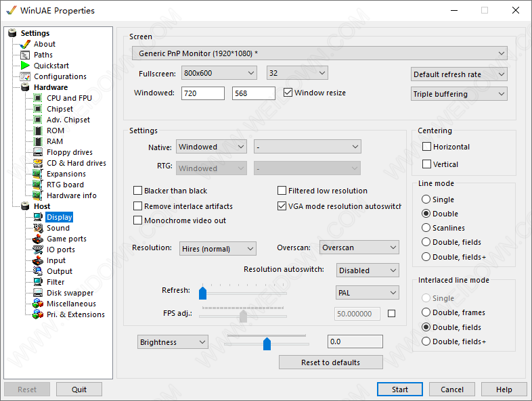This screenshot has height=401, width=532.
Task: Click the Configurations list icon
Action: tap(25, 76)
